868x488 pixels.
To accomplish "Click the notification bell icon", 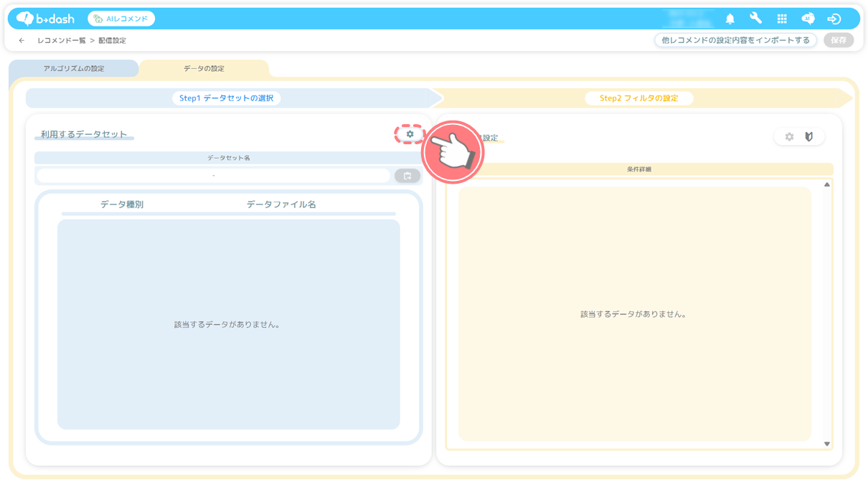I will (x=730, y=19).
